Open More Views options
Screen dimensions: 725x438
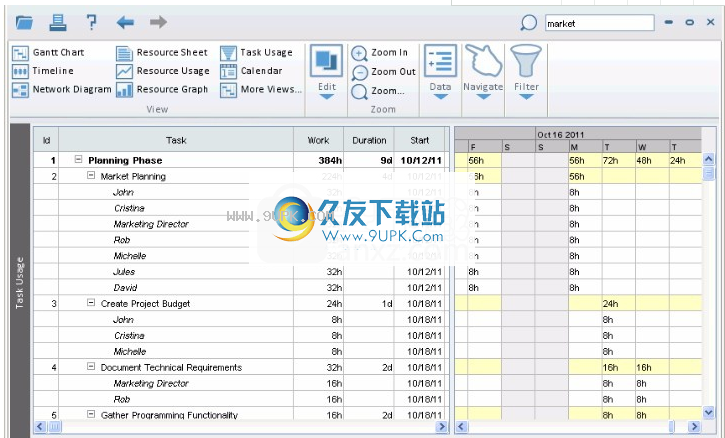261,90
